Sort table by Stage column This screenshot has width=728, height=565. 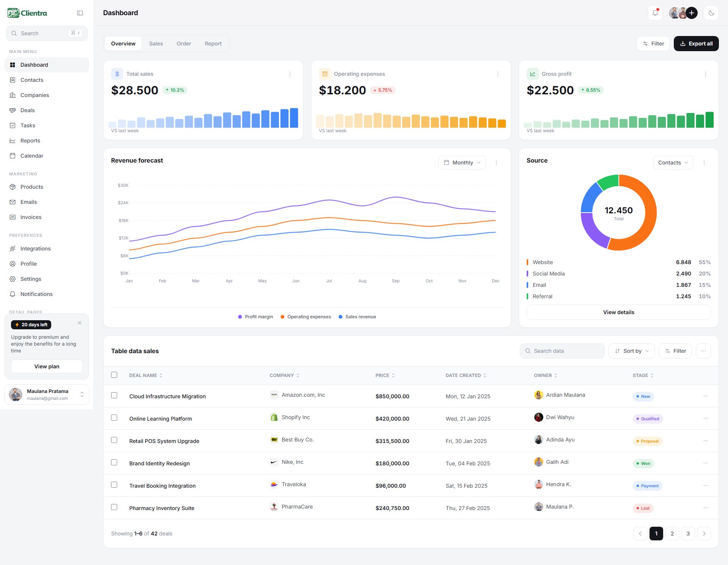643,376
